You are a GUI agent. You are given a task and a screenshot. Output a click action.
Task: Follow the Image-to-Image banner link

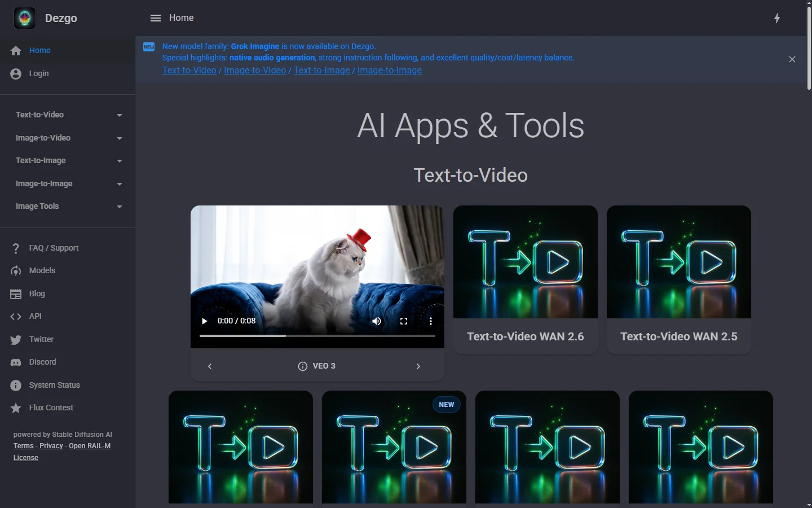coord(390,70)
